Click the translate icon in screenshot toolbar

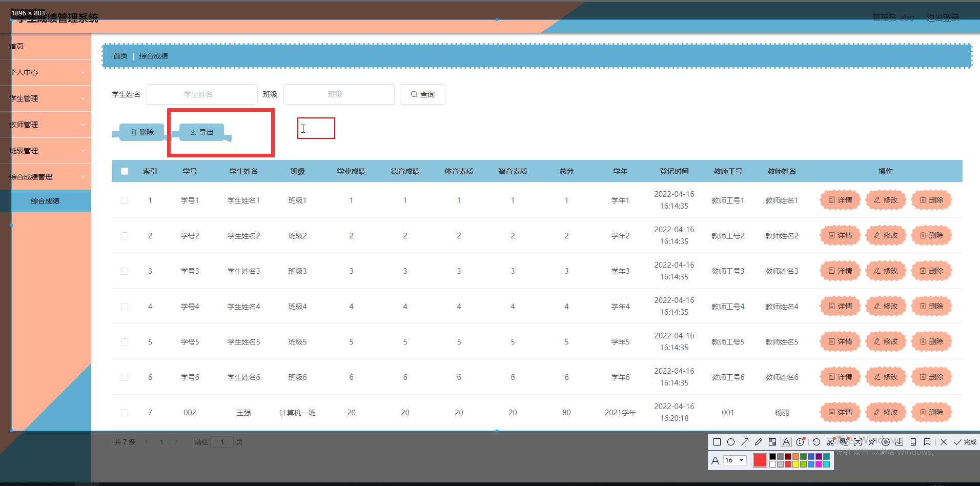point(844,442)
